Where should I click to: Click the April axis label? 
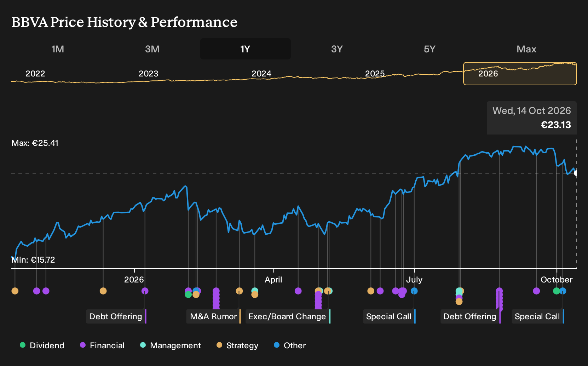pos(273,280)
